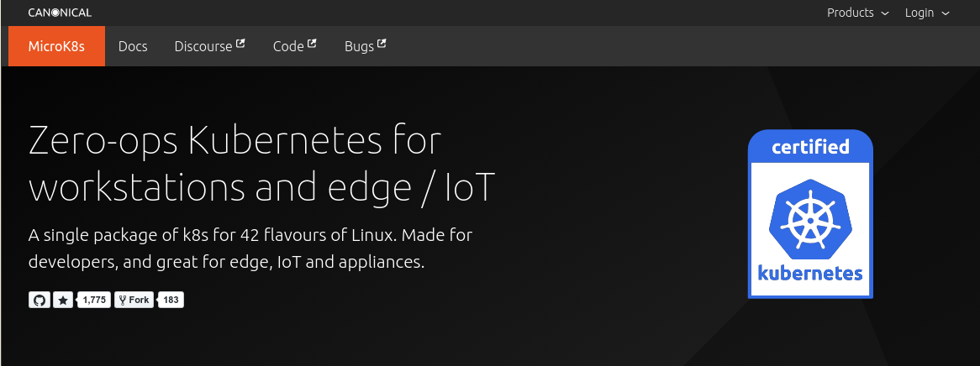Open the Bugs external link
The width and height of the screenshot is (980, 366).
click(359, 46)
